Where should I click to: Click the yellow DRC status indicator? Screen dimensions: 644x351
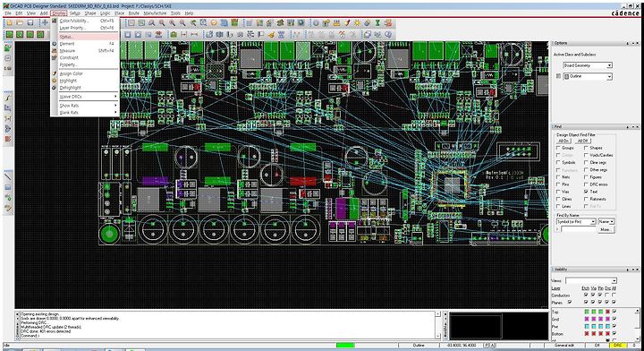pos(618,346)
